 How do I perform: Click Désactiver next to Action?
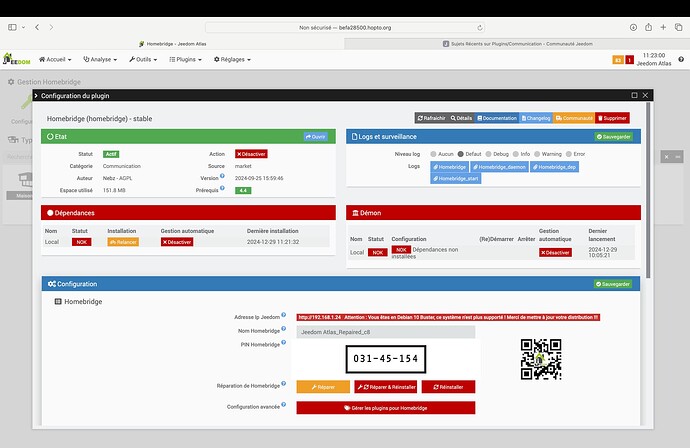coord(251,154)
